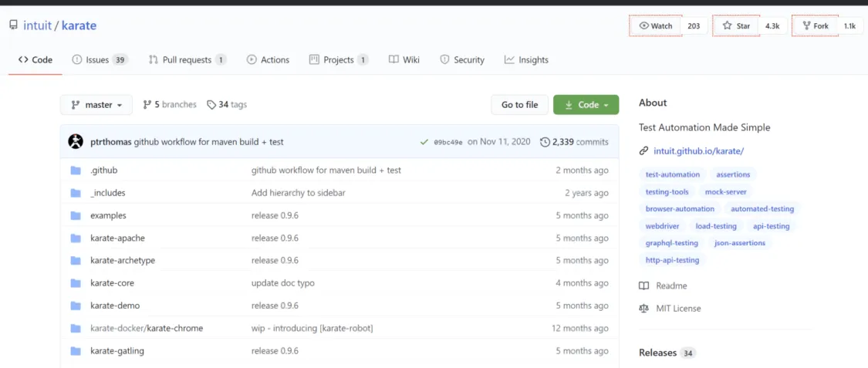Image resolution: width=868 pixels, height=368 pixels.
Task: Open the Releases 34 heading link
Action: coord(667,353)
